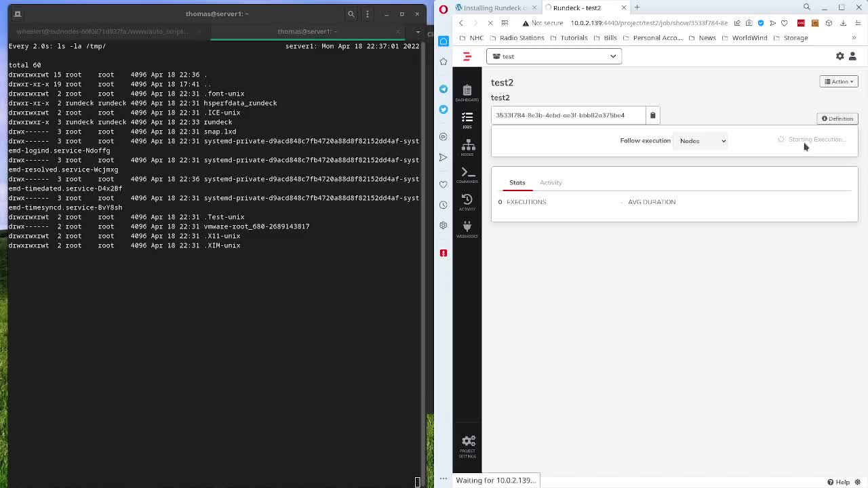Open the snapshot camera icon in address bar
This screenshot has height=488, width=868.
(749, 23)
